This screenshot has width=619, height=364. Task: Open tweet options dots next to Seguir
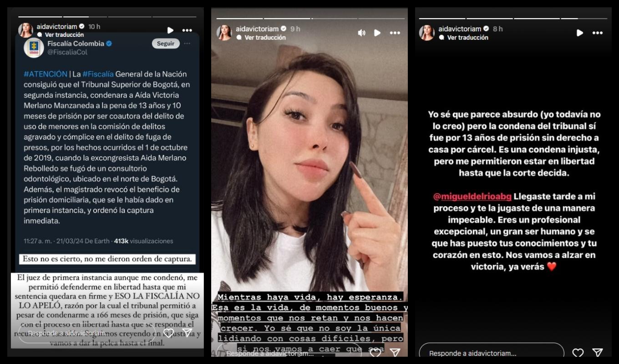tap(187, 44)
